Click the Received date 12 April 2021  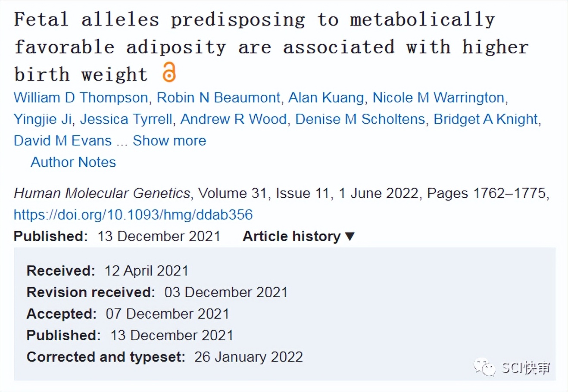[146, 271]
